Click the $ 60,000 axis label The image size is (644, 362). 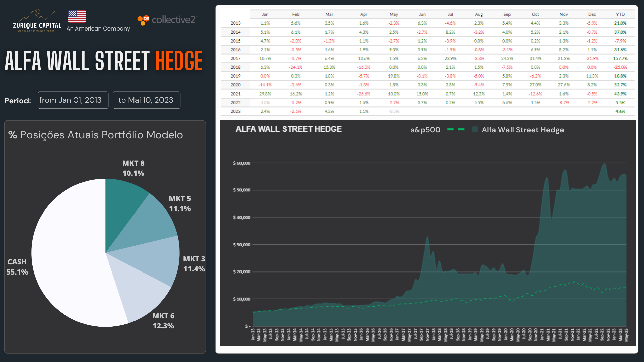pyautogui.click(x=241, y=163)
